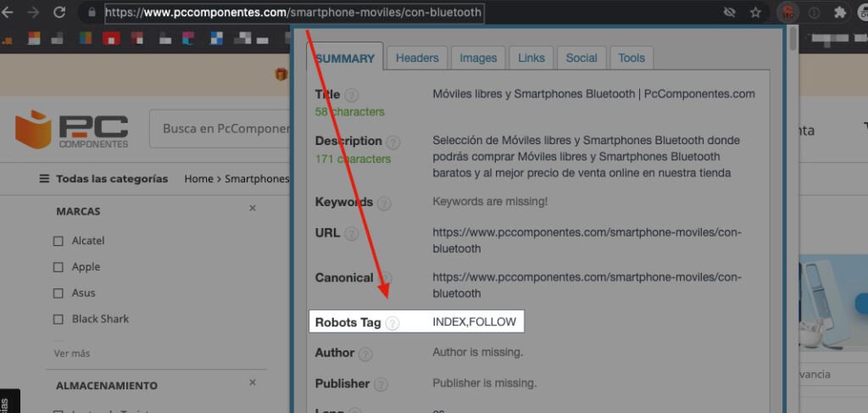868x413 pixels.
Task: Click the Publisher is missing. message
Action: [484, 382]
